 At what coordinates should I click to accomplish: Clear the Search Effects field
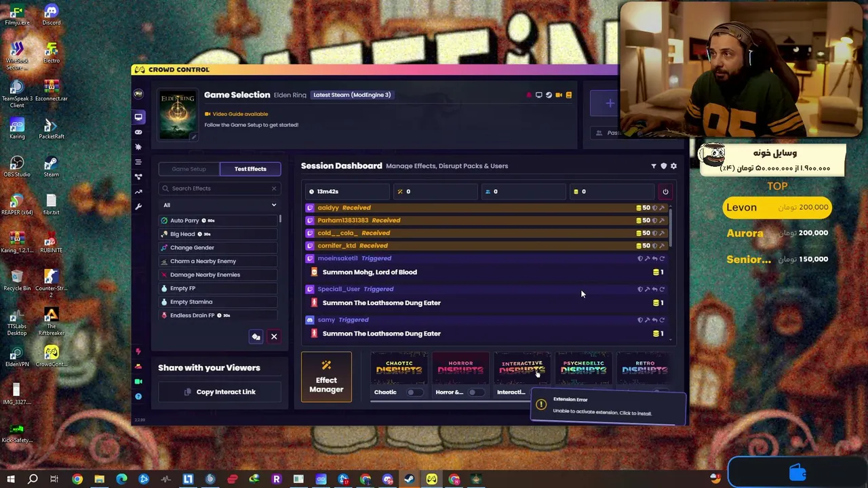(274, 188)
